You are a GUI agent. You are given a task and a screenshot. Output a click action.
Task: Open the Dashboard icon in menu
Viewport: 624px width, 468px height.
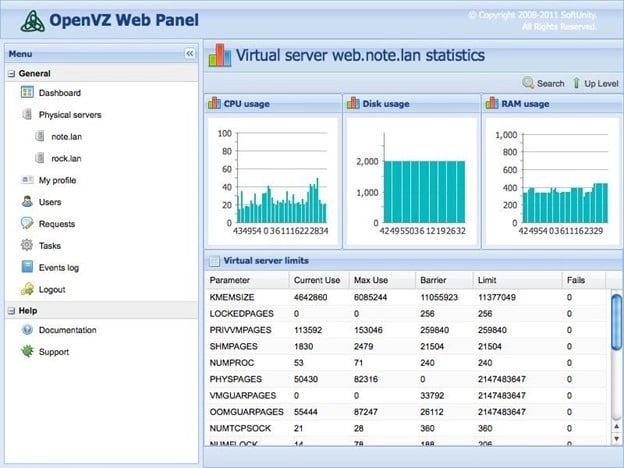click(x=27, y=92)
